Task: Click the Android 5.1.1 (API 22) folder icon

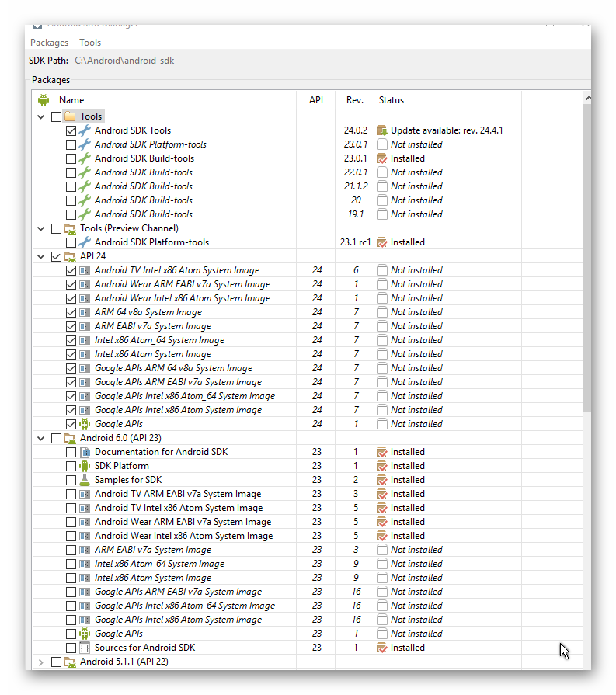Action: pyautogui.click(x=70, y=662)
